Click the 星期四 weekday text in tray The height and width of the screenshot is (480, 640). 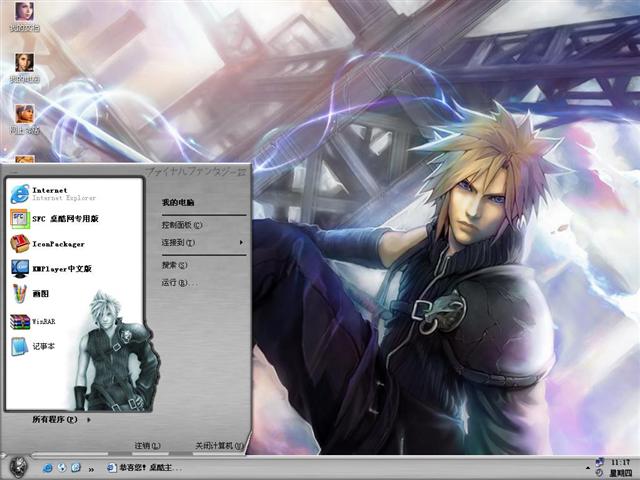pos(620,473)
